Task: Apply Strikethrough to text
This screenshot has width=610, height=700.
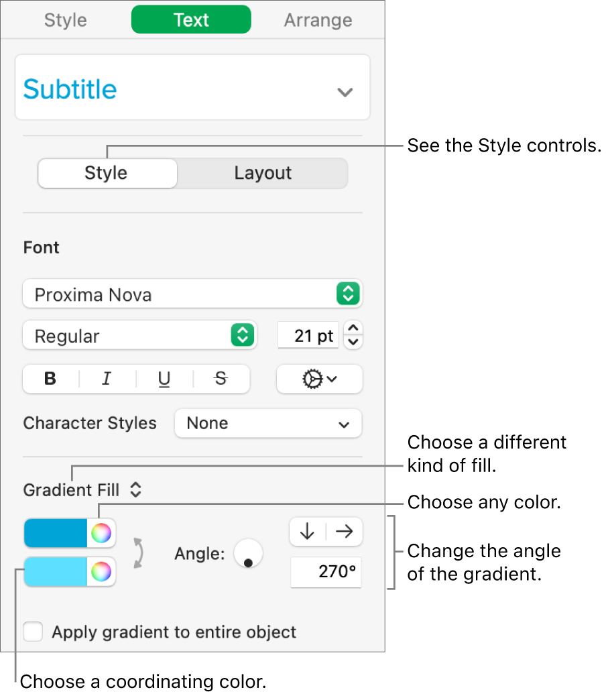Action: point(221,379)
